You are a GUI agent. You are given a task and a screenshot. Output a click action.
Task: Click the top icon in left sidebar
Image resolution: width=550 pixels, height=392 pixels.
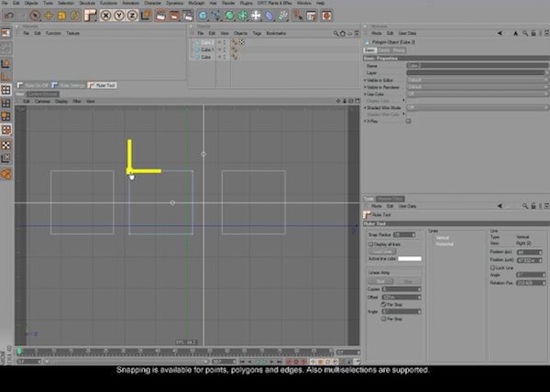(6, 33)
